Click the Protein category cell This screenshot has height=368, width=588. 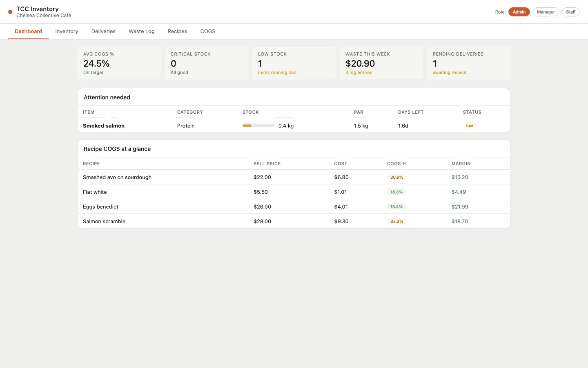186,126
